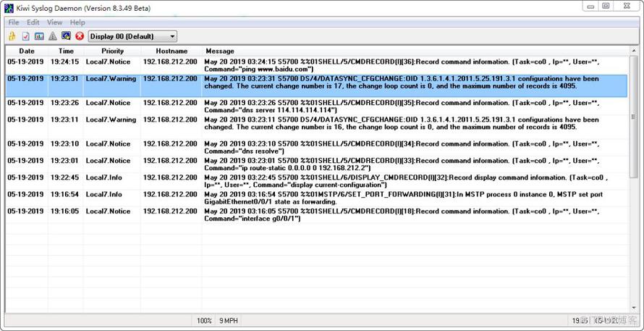Click date 05-19-2019 in the 19:23:10 row

(25, 144)
